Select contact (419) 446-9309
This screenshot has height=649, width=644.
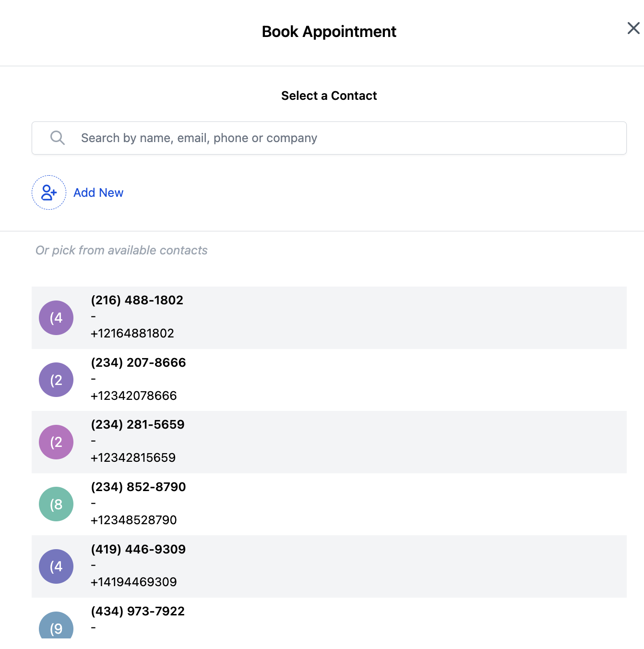(138, 550)
